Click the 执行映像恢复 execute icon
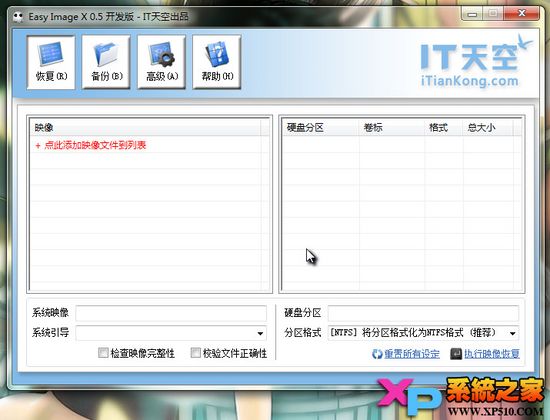550x420 pixels. coord(456,354)
